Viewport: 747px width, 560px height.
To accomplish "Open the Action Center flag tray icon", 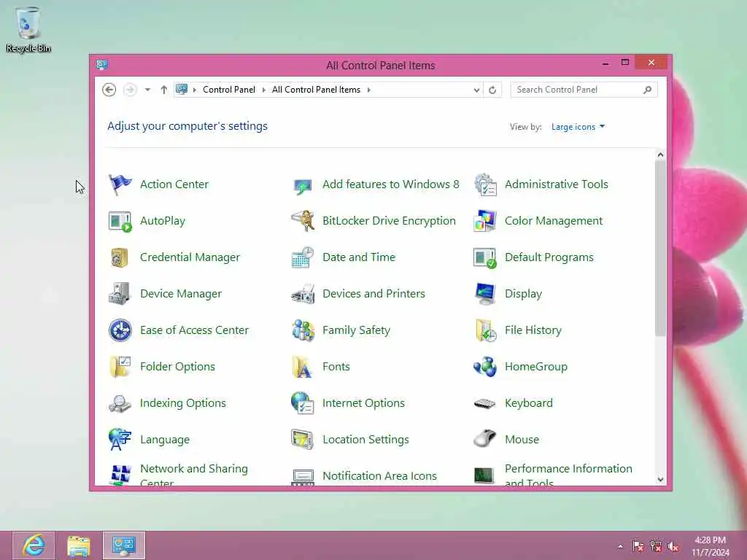I will tap(638, 546).
